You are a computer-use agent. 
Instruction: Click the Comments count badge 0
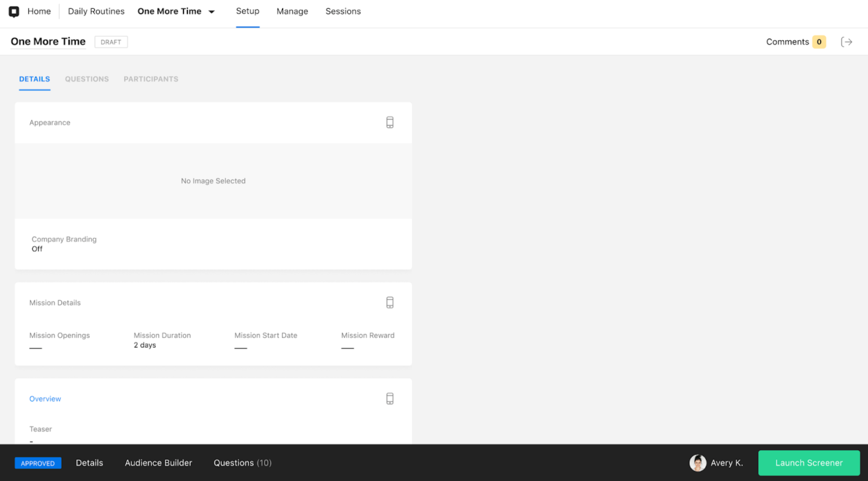[x=819, y=42]
